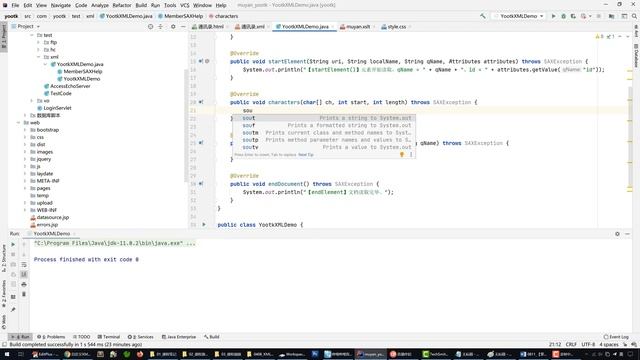Click the Build project hammer icon
The height and width of the screenshot is (360, 640).
coord(483,16)
